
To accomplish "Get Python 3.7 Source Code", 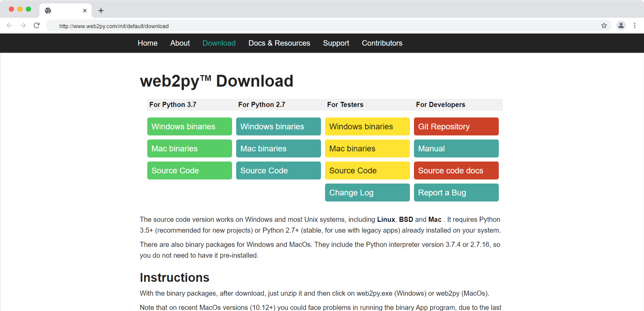I will tap(190, 170).
